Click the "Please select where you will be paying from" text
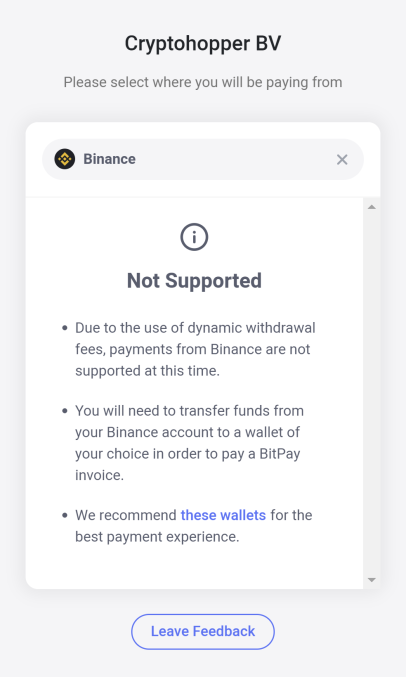406x677 pixels. (x=203, y=82)
